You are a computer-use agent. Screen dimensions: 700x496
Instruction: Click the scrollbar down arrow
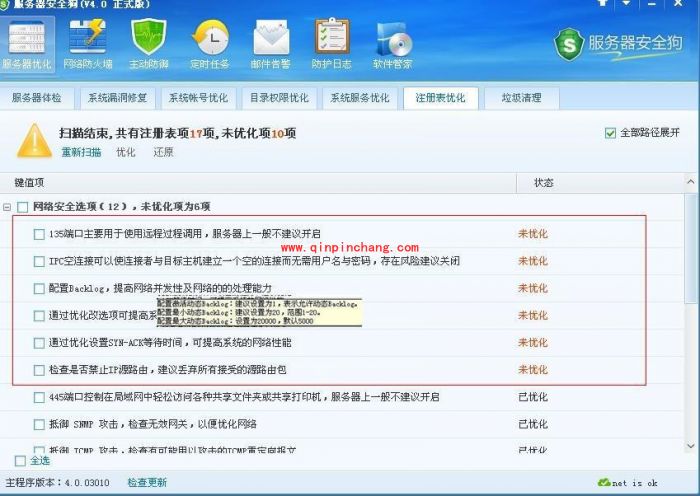pyautogui.click(x=691, y=446)
